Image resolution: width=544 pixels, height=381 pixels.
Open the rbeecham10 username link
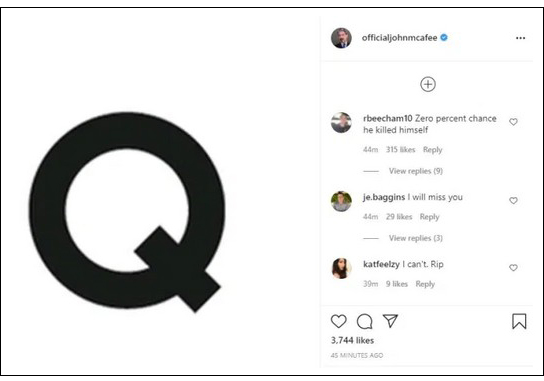388,119
